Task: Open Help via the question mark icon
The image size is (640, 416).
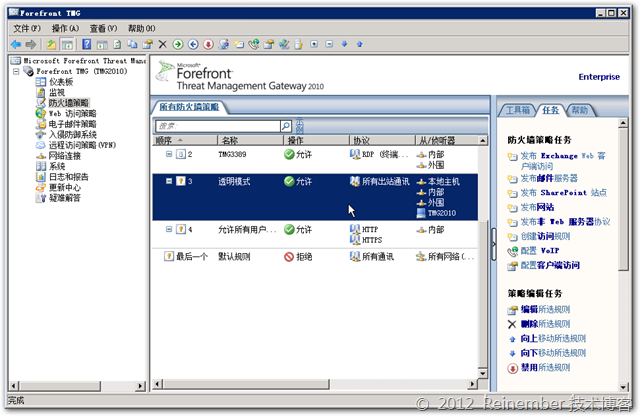Action: click(87, 44)
